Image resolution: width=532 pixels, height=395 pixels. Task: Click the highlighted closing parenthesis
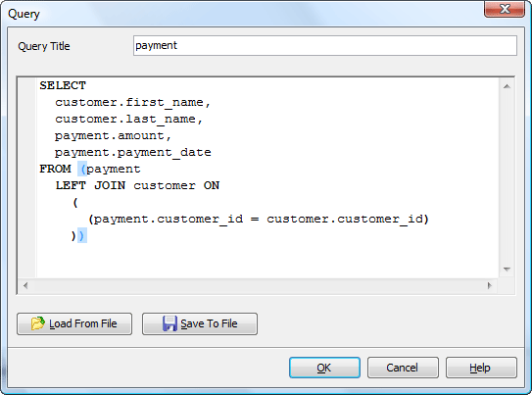click(82, 235)
